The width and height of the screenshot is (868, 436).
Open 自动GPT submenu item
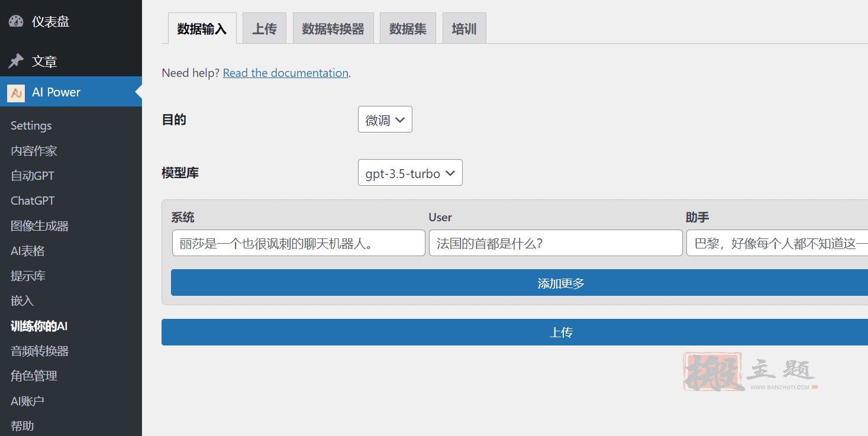coord(33,176)
